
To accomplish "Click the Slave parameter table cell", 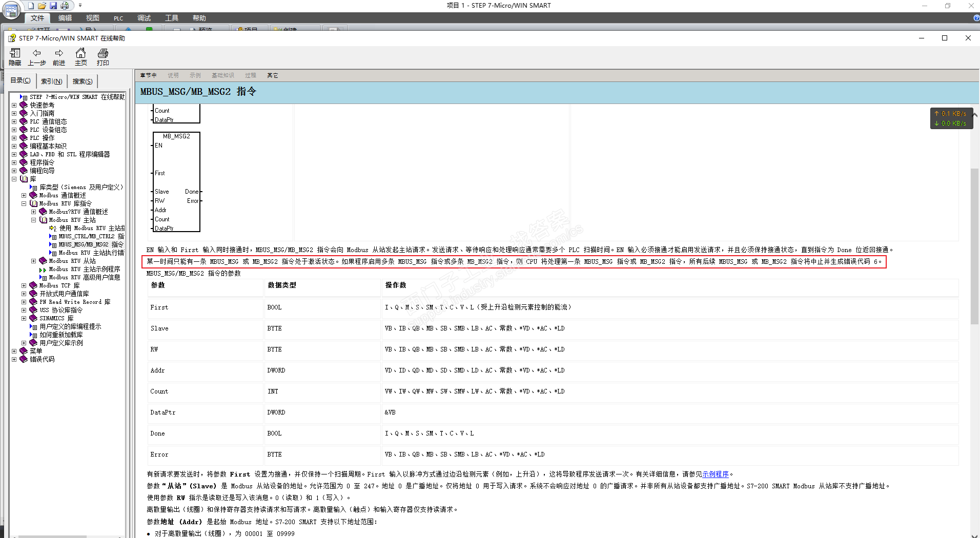I will coord(206,328).
